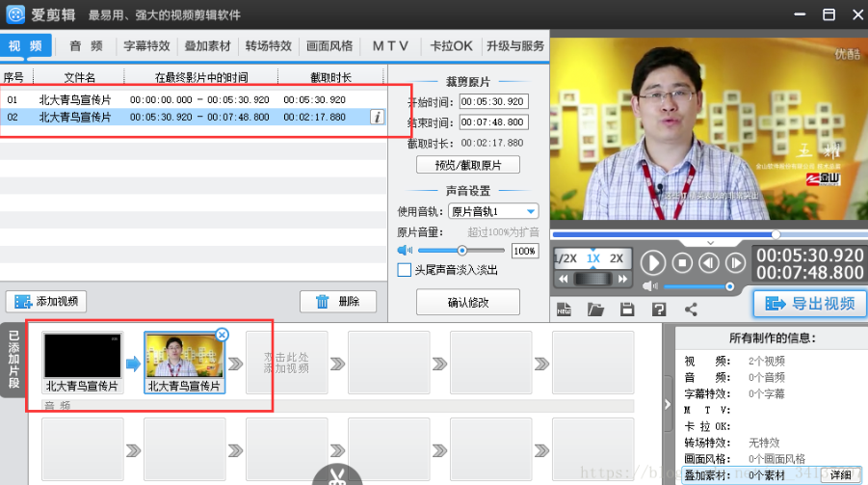The height and width of the screenshot is (485, 868).
Task: Click 在最终影片中的时间 column header
Action: coord(201,77)
